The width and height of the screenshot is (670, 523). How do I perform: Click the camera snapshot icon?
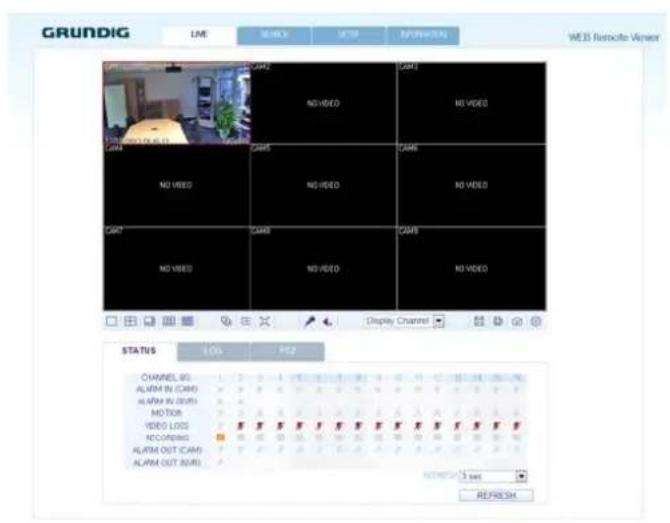517,321
